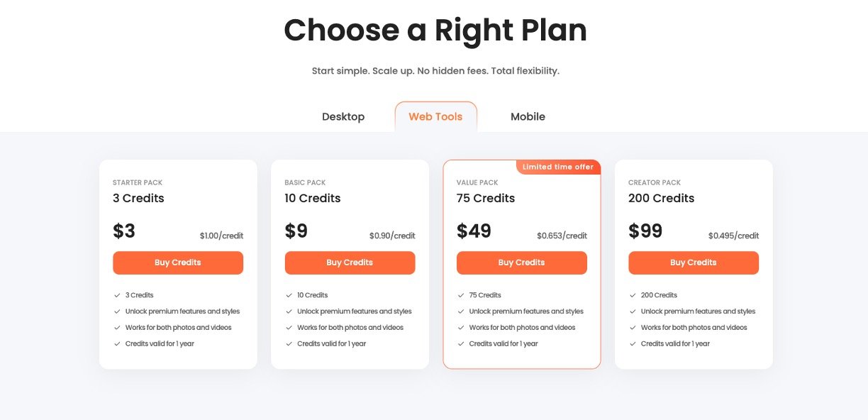
Task: Select the Web Tools tab
Action: point(435,117)
